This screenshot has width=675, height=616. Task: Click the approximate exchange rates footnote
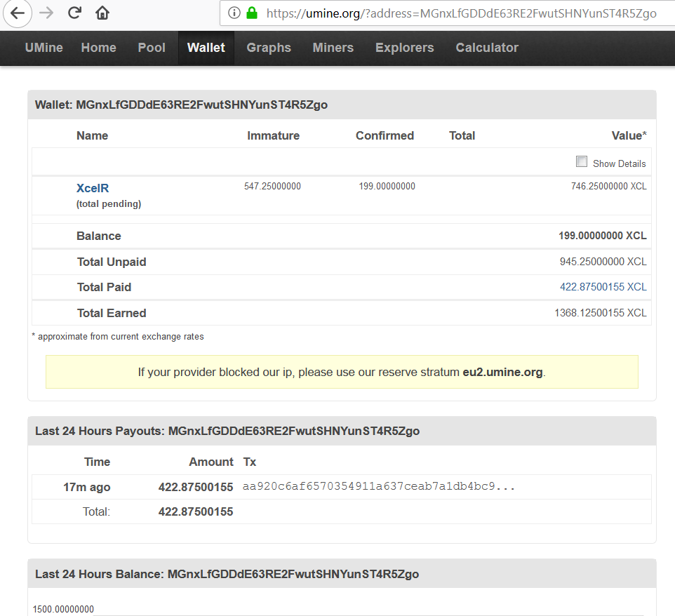tap(118, 337)
